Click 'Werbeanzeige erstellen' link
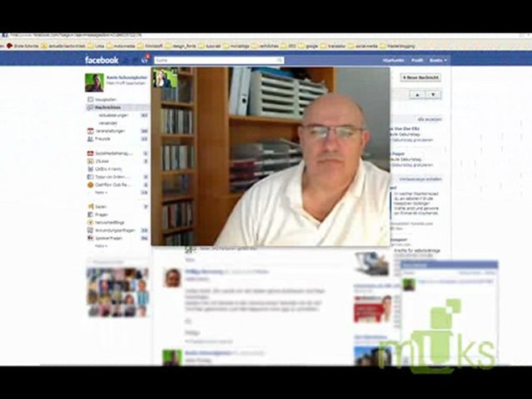The height and width of the screenshot is (399, 532). click(421, 179)
